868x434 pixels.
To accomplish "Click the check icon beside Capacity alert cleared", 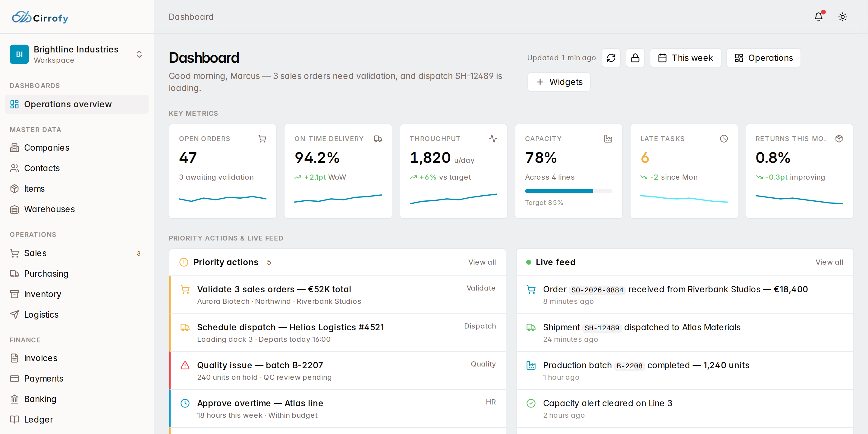I will click(531, 403).
